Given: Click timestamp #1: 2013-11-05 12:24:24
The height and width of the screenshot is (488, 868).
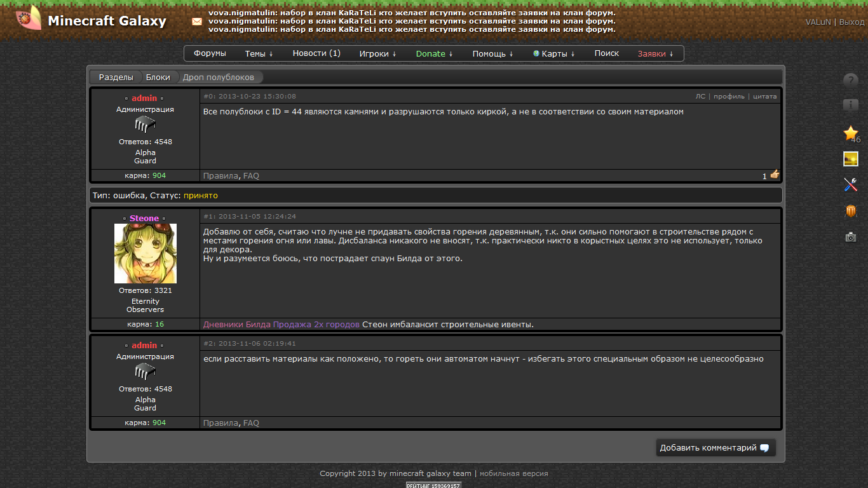Looking at the screenshot, I should click(250, 217).
